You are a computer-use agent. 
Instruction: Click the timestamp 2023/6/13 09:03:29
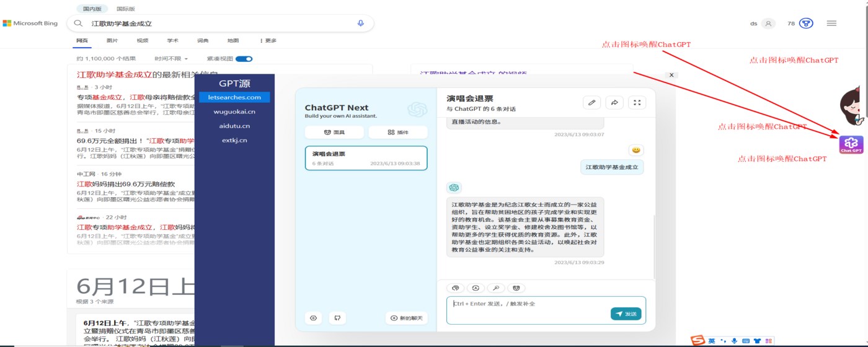click(x=579, y=262)
